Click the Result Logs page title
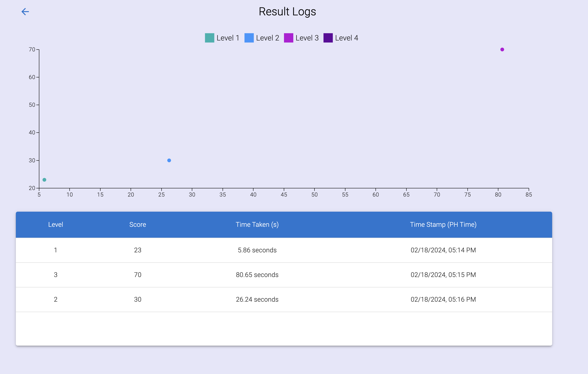 coord(287,11)
